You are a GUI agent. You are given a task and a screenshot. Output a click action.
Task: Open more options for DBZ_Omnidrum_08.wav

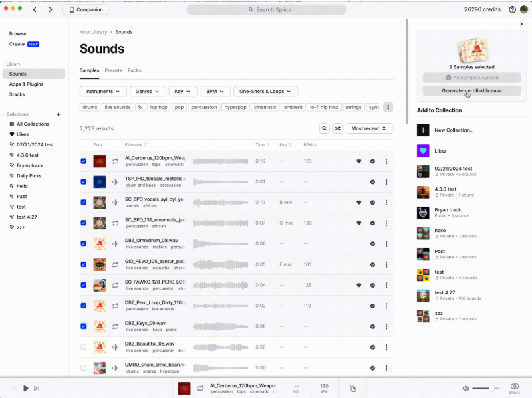point(386,244)
